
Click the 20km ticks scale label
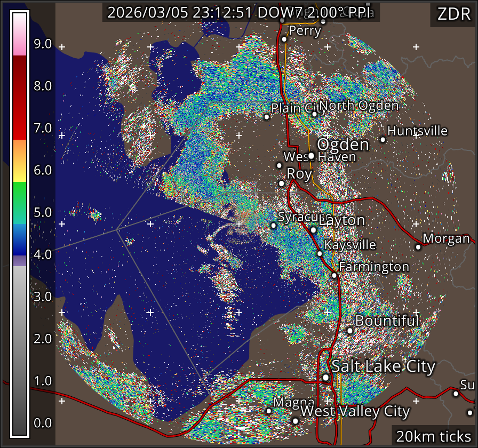point(433,436)
